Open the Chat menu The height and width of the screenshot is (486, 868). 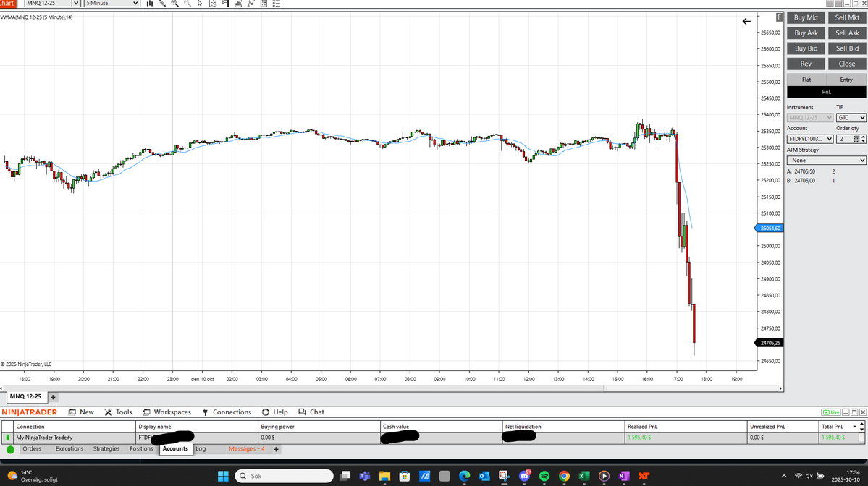(312, 412)
